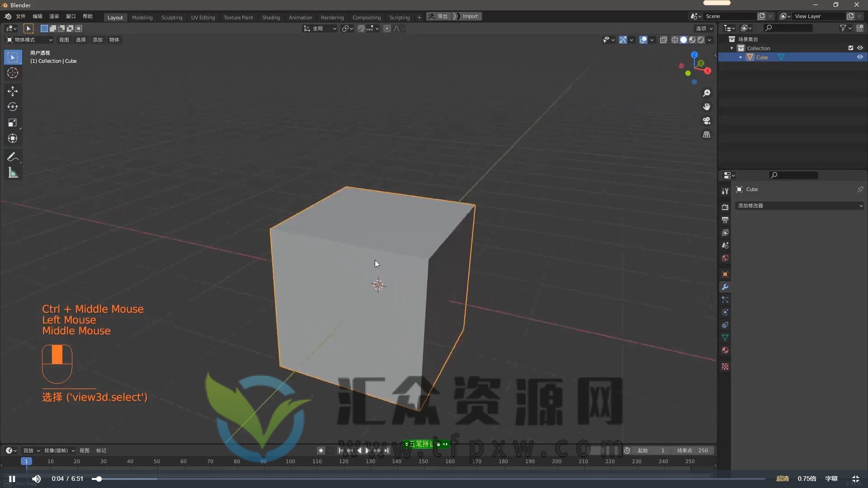Open the outliner filter dropdown
Viewport: 868px width, 488px height.
845,28
